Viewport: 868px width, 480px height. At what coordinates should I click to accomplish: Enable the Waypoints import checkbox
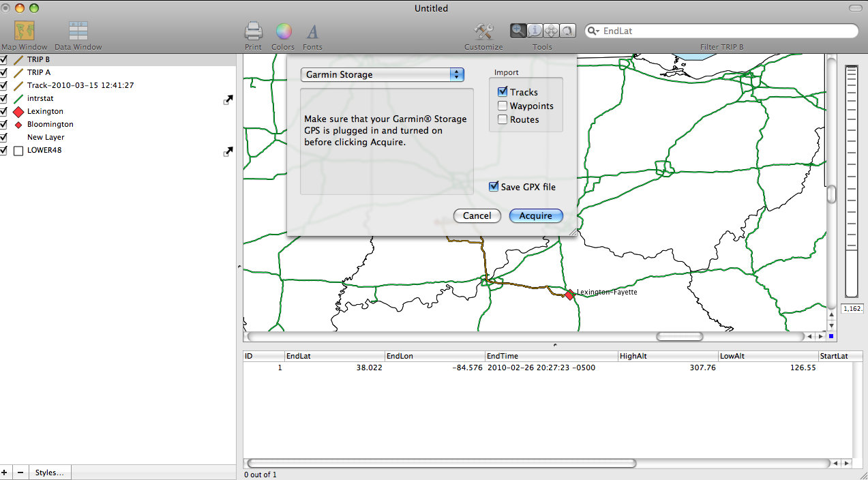pyautogui.click(x=503, y=106)
